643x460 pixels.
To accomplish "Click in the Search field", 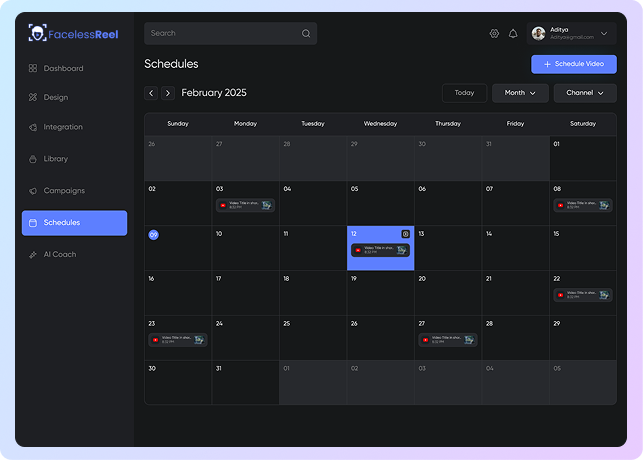I will 222,34.
